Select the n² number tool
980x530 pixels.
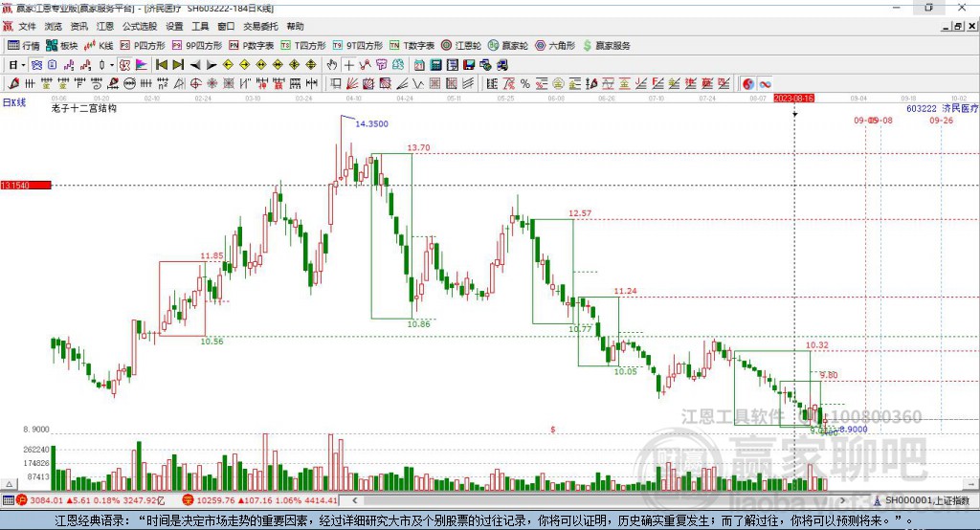click(x=163, y=84)
